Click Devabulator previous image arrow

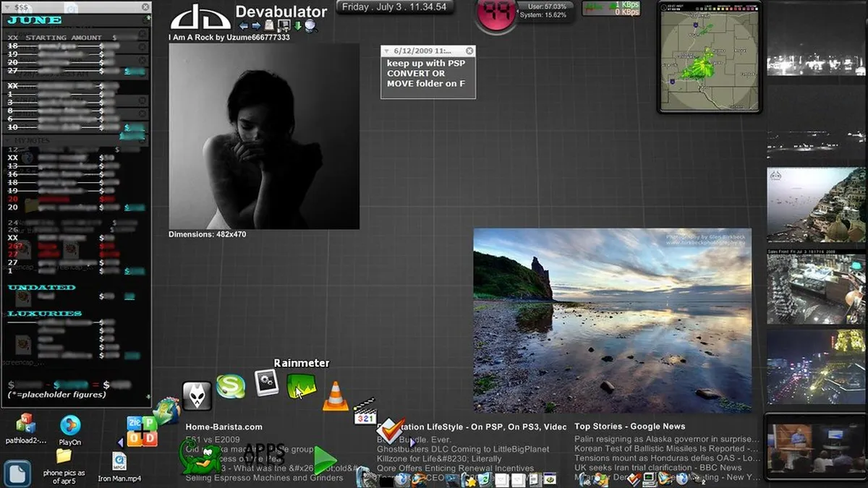coord(244,26)
